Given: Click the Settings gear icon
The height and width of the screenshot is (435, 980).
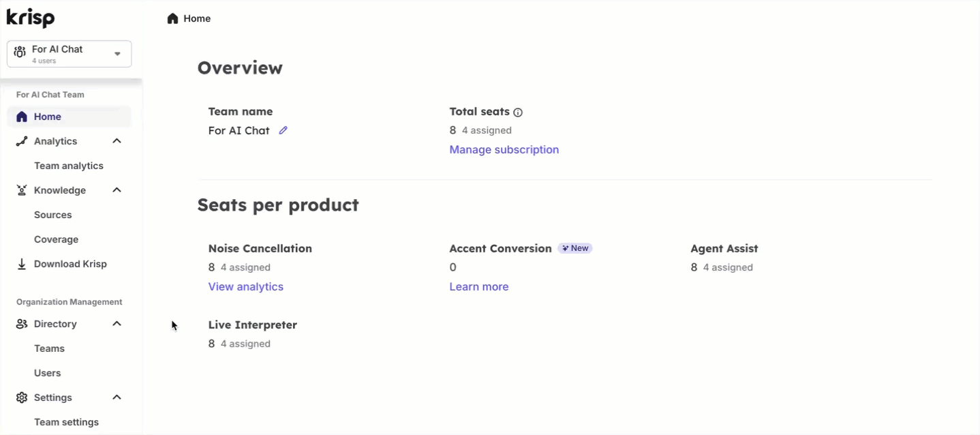Looking at the screenshot, I should tap(22, 397).
